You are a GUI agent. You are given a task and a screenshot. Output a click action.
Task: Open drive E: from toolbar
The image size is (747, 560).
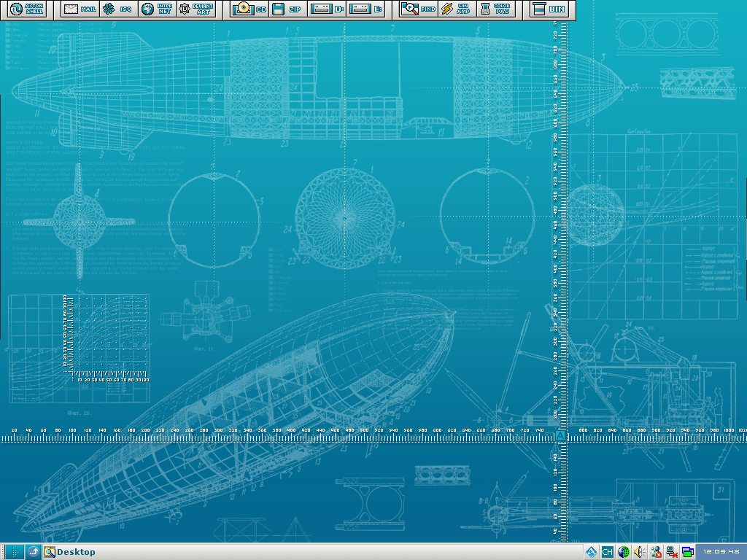[x=365, y=9]
